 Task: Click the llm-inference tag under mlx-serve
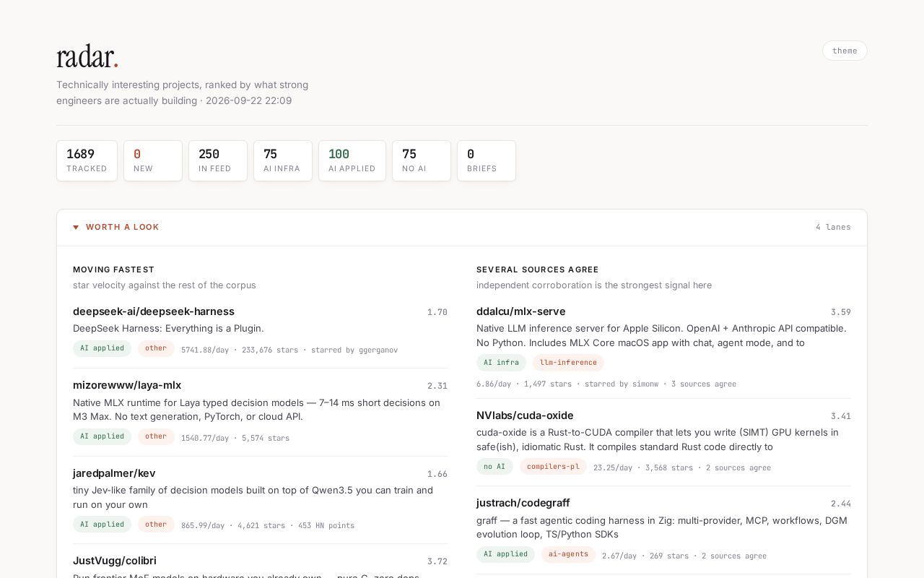tap(568, 363)
